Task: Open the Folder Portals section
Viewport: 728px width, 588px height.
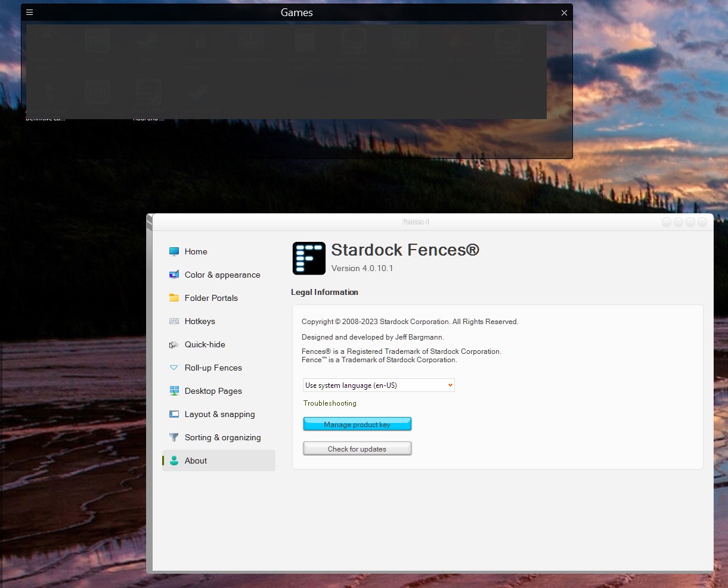Action: (x=219, y=298)
